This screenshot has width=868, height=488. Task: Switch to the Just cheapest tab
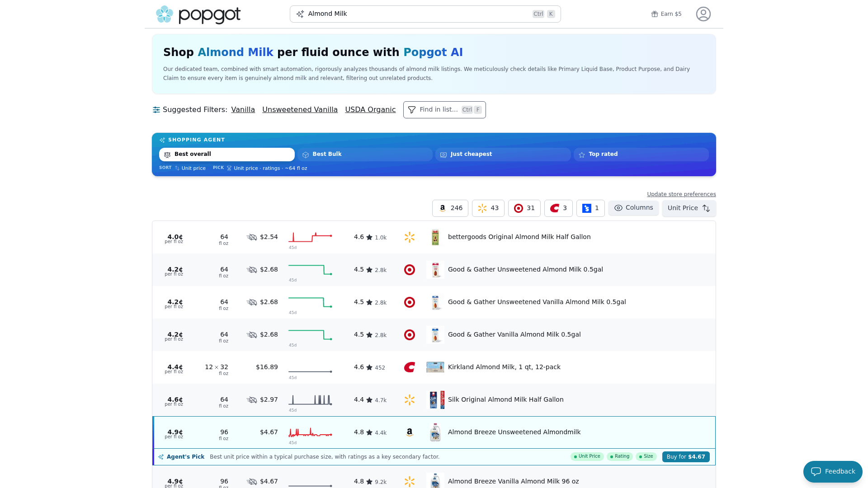pos(503,155)
